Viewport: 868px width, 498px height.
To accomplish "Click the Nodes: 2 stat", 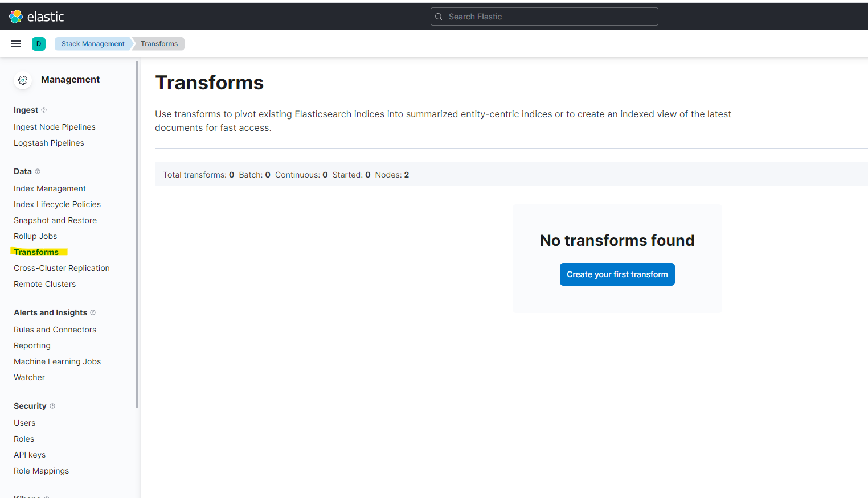I will 392,175.
